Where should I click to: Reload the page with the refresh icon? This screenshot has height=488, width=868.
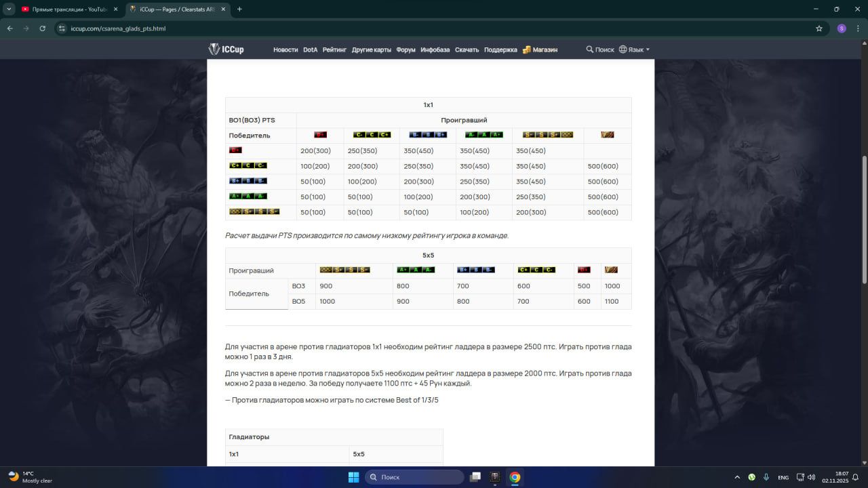click(x=43, y=28)
